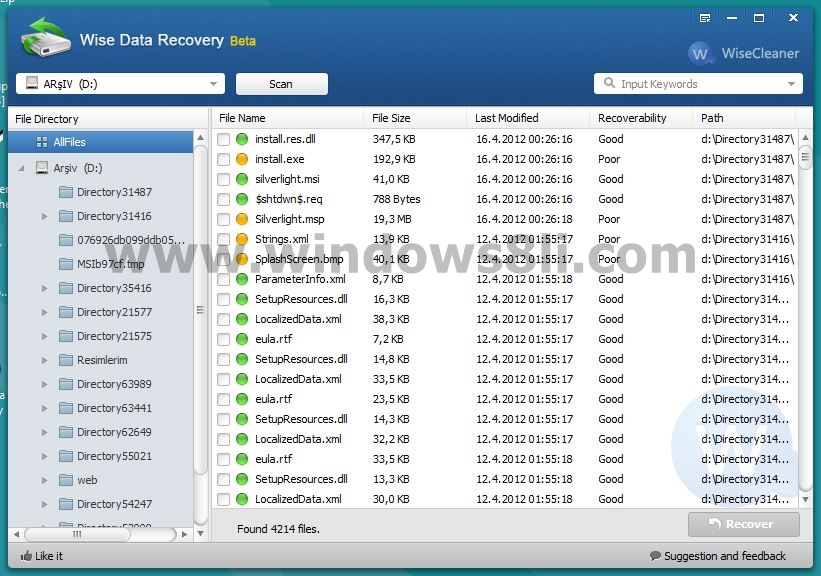This screenshot has height=576, width=821.
Task: Click the Arşiv (D:) drive icon in tree
Action: tap(42, 168)
